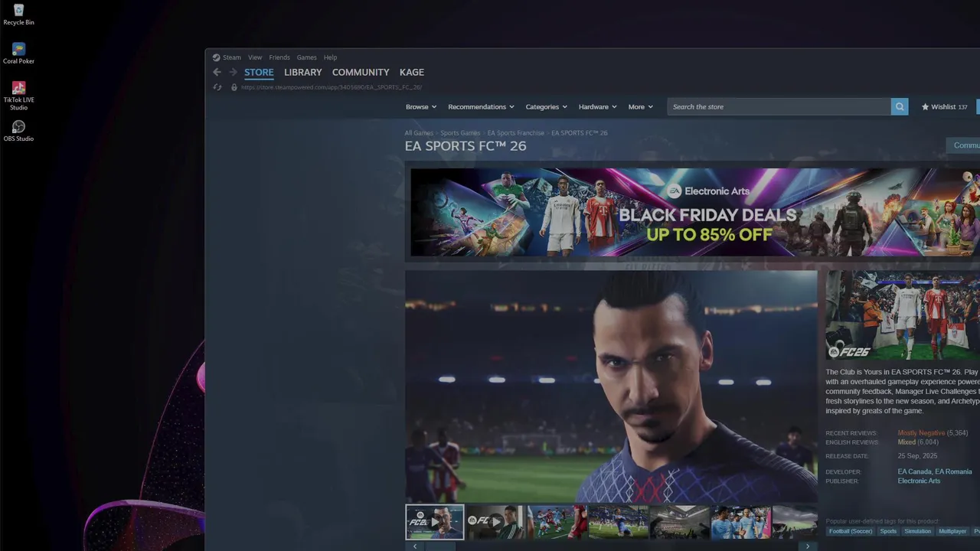
Task: Open the Coral Poker desktop icon
Action: pos(18,53)
